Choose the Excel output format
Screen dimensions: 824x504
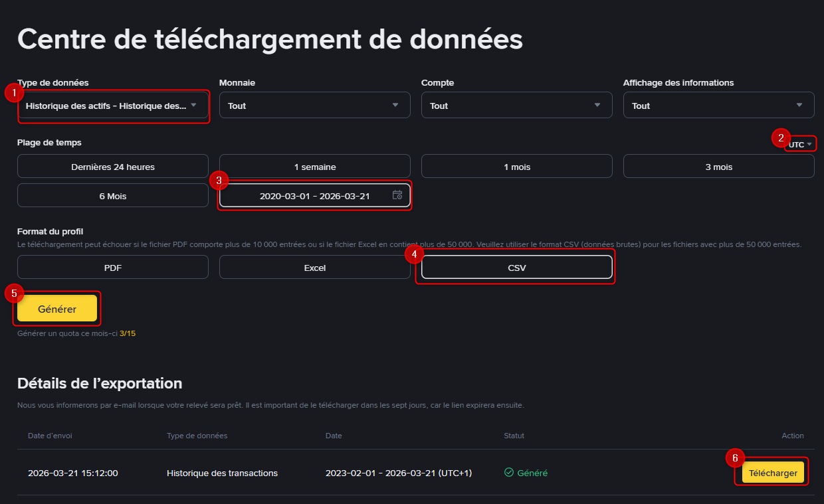pos(314,267)
